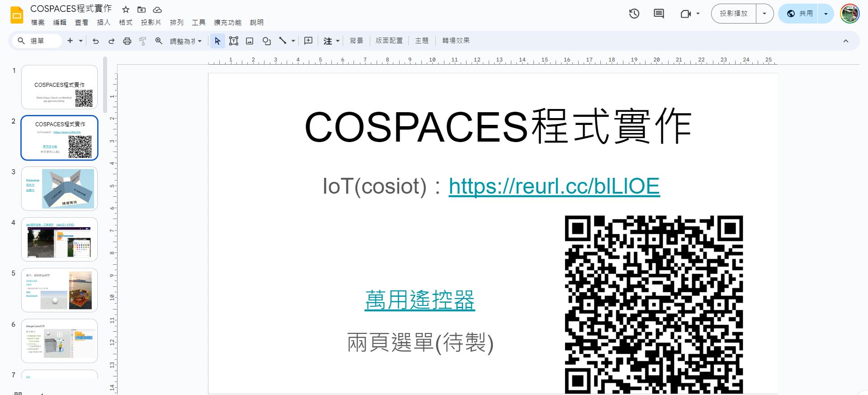The width and height of the screenshot is (868, 395).
Task: Click the 兩頁選單(待製) text on slide
Action: coord(420,343)
